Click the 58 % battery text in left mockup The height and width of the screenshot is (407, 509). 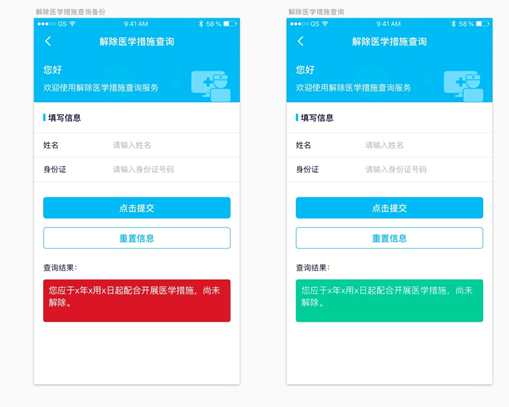213,24
